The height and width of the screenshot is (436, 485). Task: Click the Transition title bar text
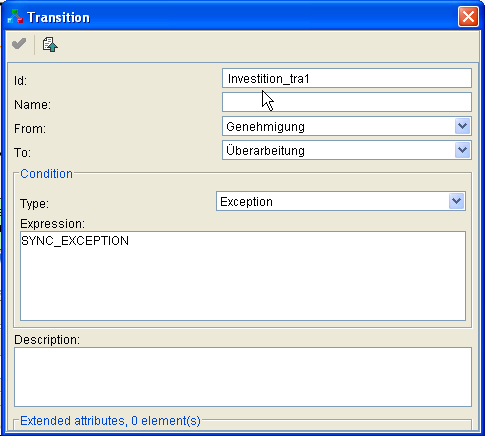(58, 17)
